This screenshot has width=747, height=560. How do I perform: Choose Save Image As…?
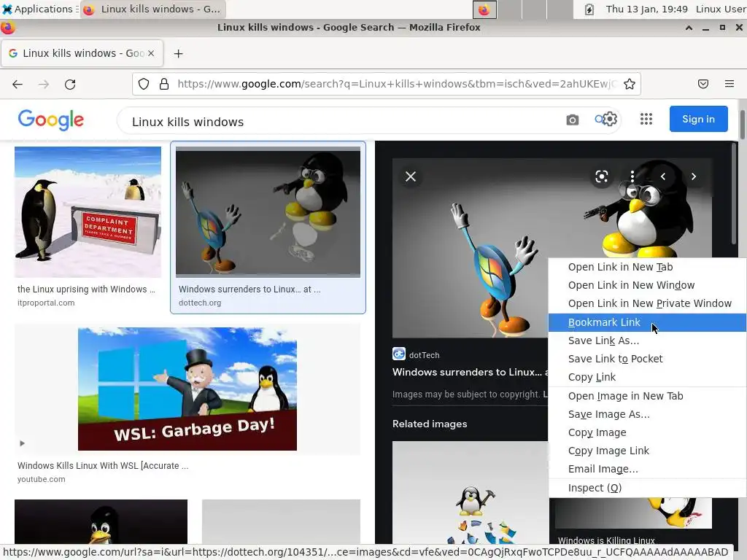tap(647, 414)
